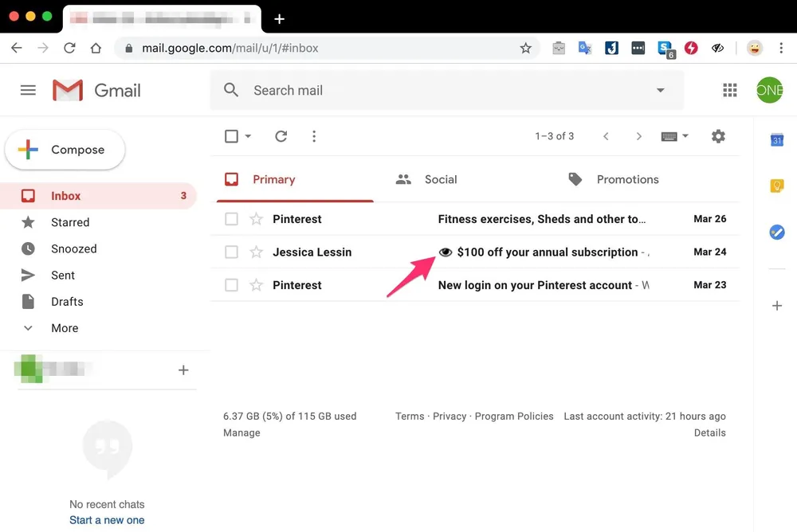This screenshot has height=532, width=797.
Task: Open the Google Calendar side panel
Action: [x=777, y=139]
